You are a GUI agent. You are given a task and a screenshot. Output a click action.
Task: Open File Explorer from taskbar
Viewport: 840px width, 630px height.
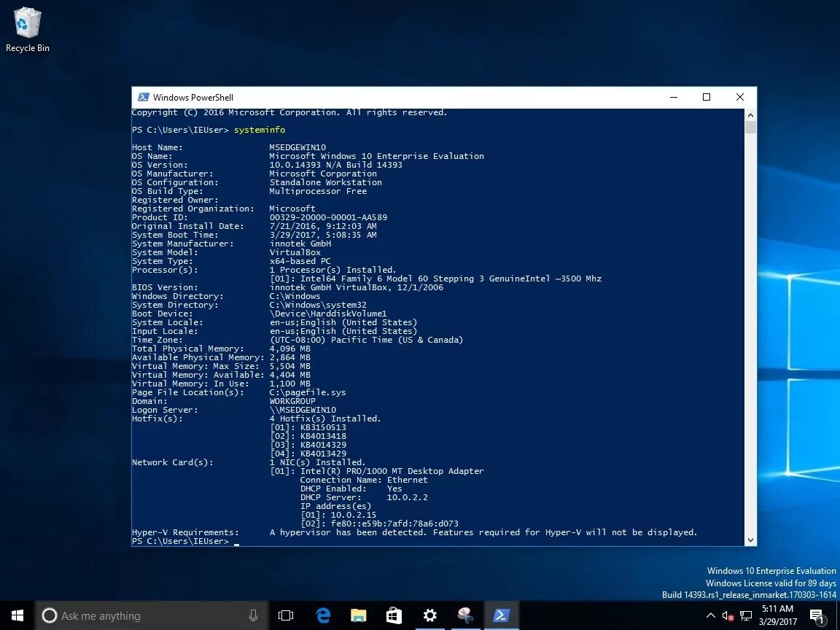click(359, 615)
